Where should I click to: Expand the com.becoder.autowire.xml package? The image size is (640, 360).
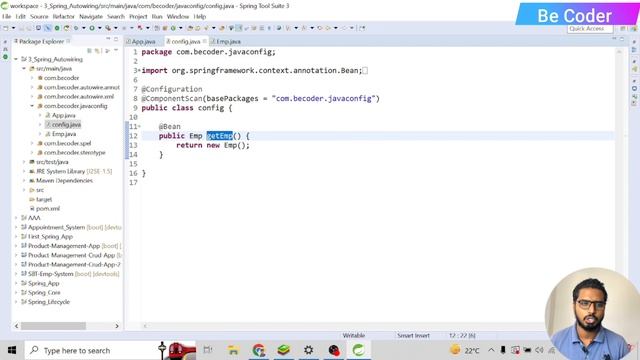click(32, 96)
